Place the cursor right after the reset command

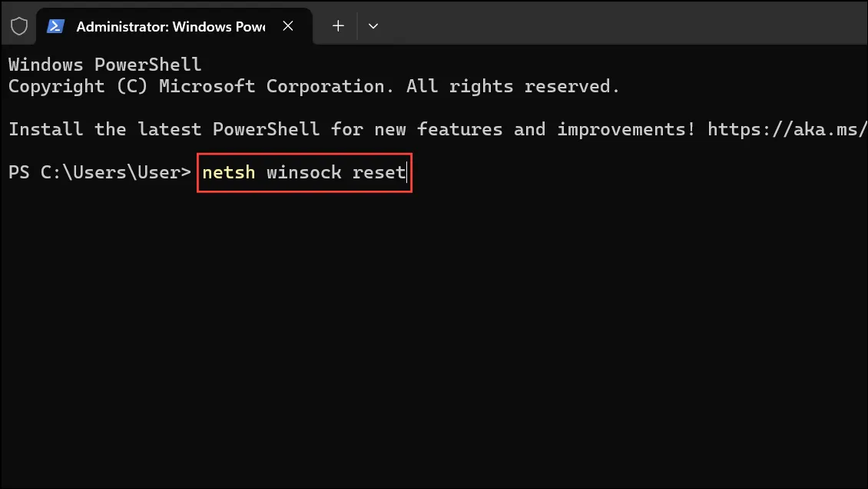tap(407, 172)
